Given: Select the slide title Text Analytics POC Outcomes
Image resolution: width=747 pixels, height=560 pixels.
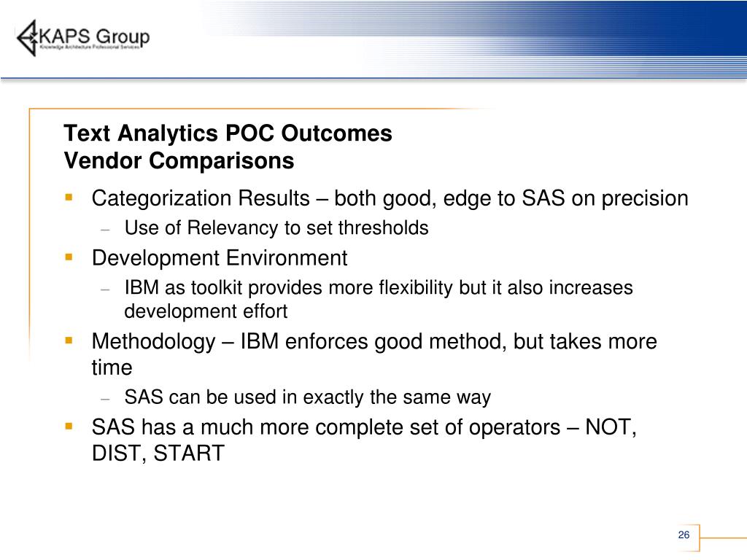Looking at the screenshot, I should tap(228, 133).
